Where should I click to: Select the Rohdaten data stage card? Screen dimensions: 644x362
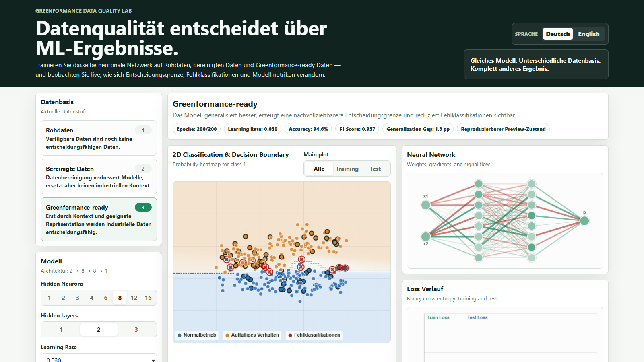(x=99, y=138)
